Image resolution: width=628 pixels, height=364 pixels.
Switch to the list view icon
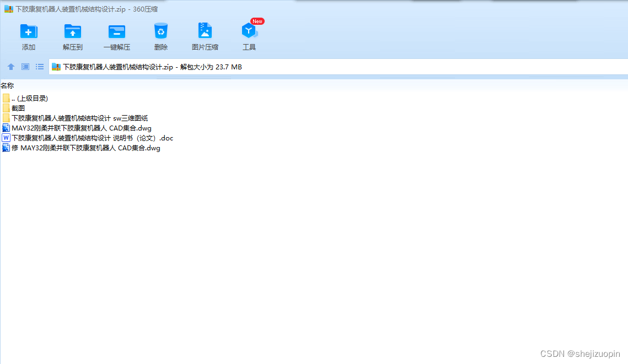[x=40, y=67]
